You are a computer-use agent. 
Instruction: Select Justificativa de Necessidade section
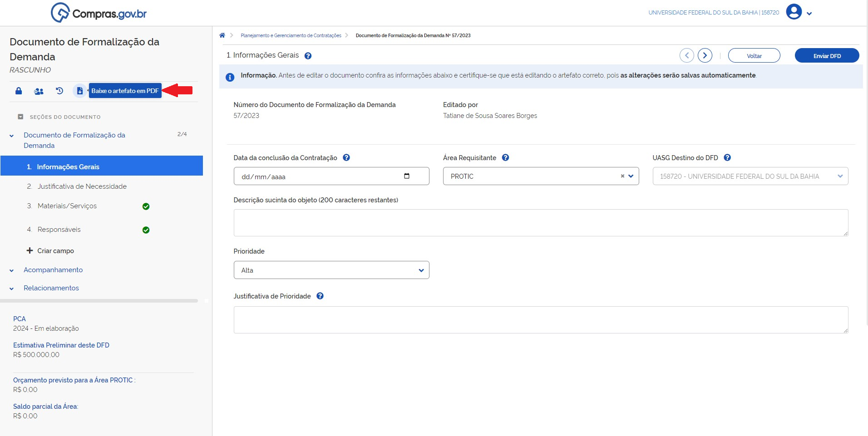(82, 186)
